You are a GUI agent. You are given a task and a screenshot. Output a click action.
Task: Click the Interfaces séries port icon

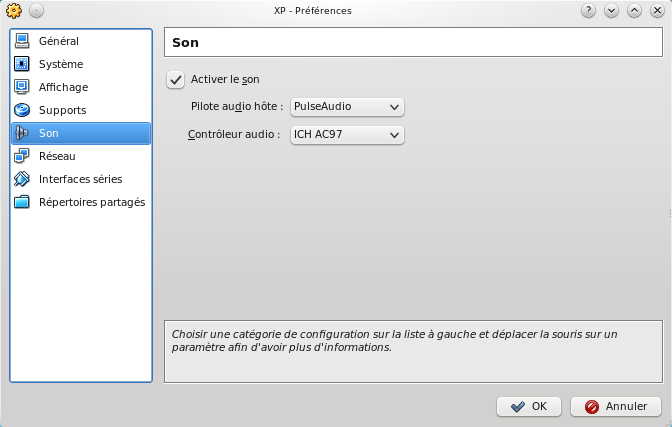coord(22,180)
